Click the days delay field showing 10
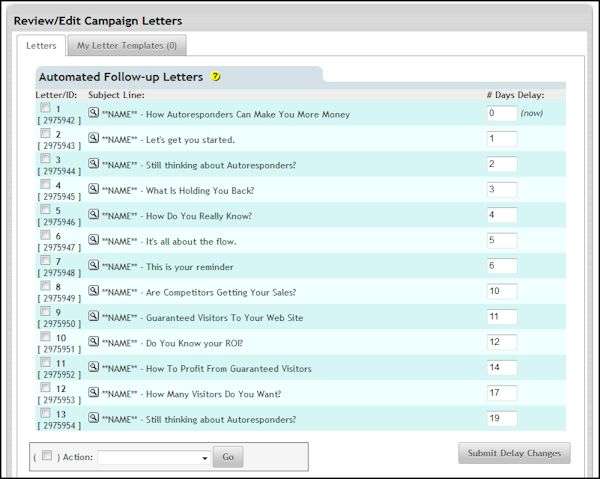600x479 pixels. tap(501, 291)
